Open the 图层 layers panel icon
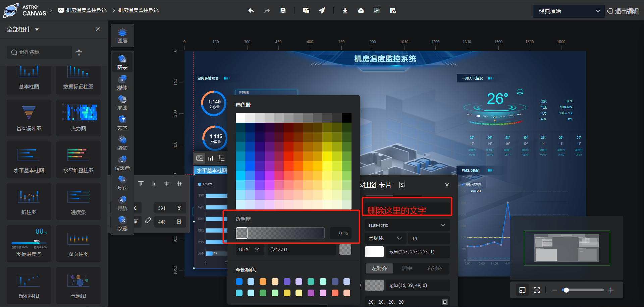Image resolution: width=644 pixels, height=307 pixels. pos(122,35)
